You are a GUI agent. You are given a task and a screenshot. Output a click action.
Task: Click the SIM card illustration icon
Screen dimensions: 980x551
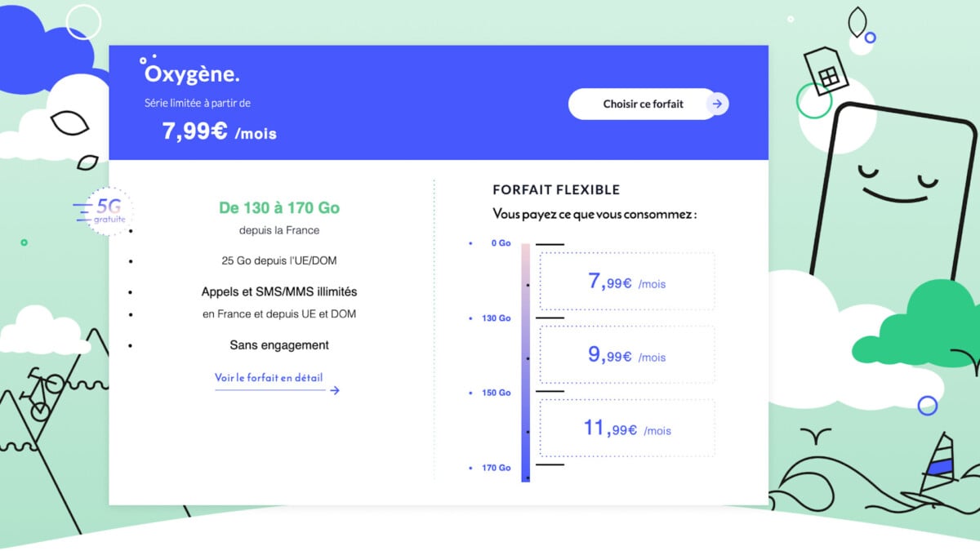pos(826,72)
